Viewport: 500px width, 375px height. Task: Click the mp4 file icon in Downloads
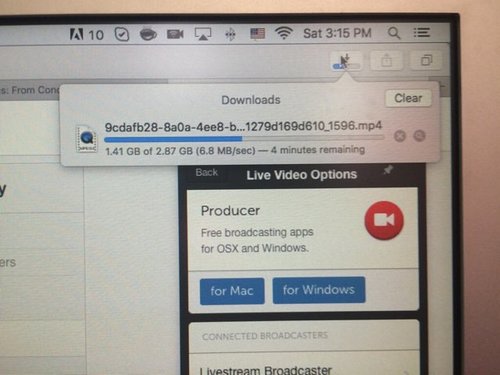pyautogui.click(x=86, y=139)
